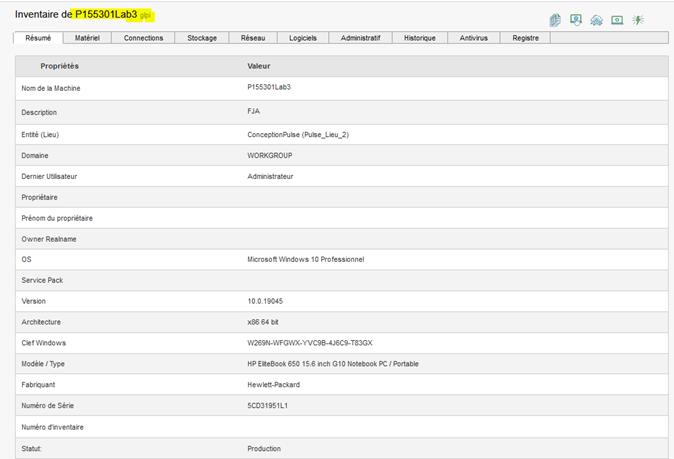Launch the green lightning bolt quick action
The image size is (674, 459).
[638, 20]
